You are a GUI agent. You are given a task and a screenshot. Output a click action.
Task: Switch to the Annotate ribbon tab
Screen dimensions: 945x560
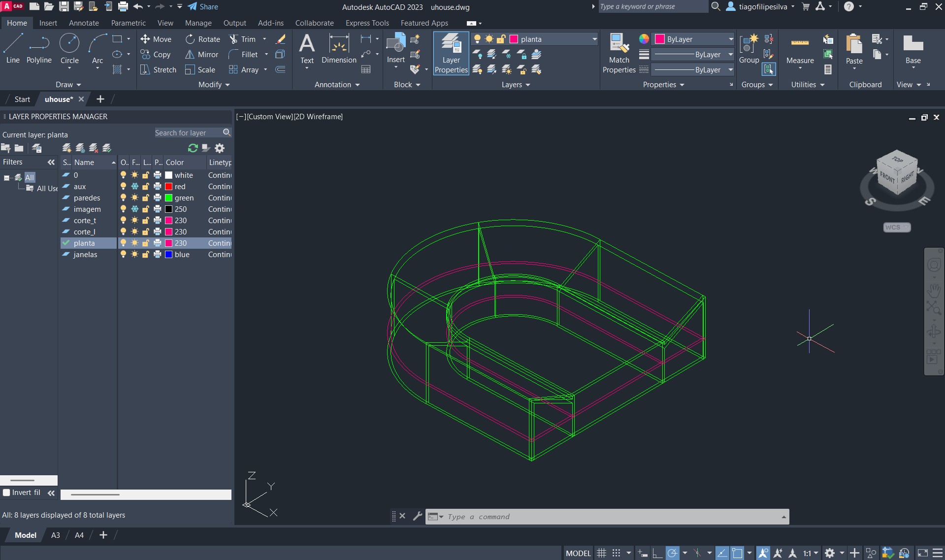pyautogui.click(x=84, y=23)
